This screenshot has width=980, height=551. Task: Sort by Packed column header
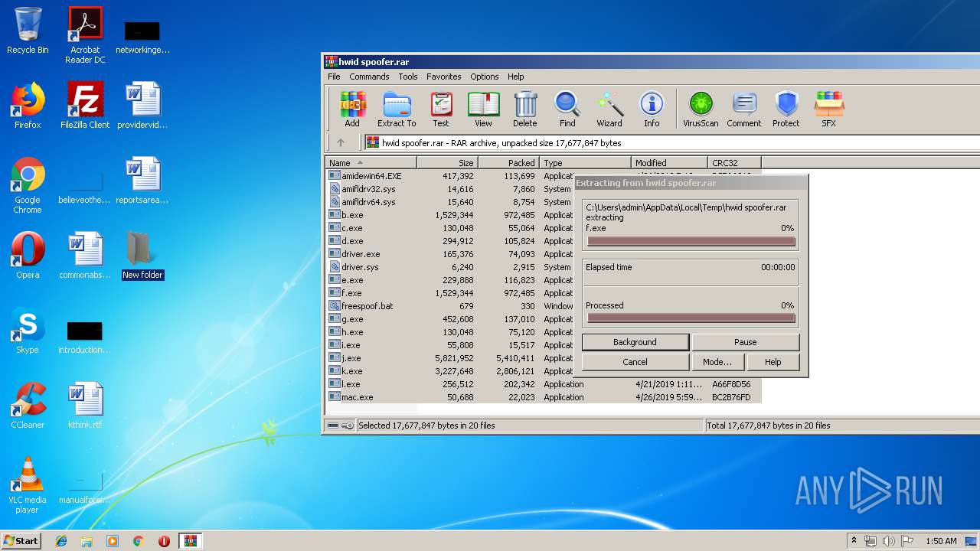pos(509,162)
